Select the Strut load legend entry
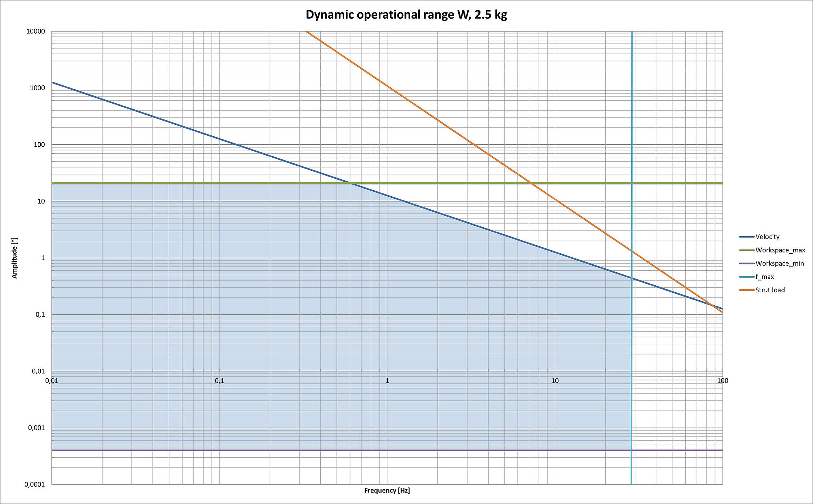Viewport: 813px width, 504px height. pos(770,290)
